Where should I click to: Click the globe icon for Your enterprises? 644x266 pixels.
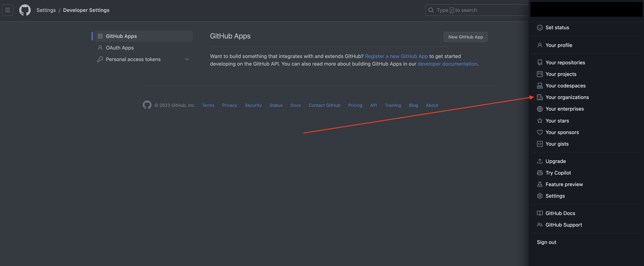click(539, 109)
